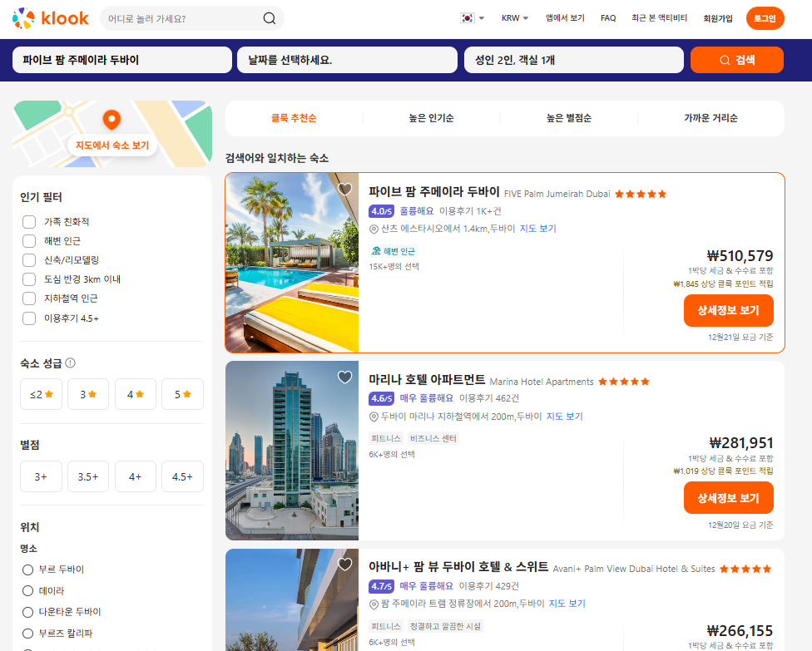This screenshot has height=651, width=812.
Task: Click the 비즈니스 센터 amenity tag
Action: pyautogui.click(x=433, y=439)
